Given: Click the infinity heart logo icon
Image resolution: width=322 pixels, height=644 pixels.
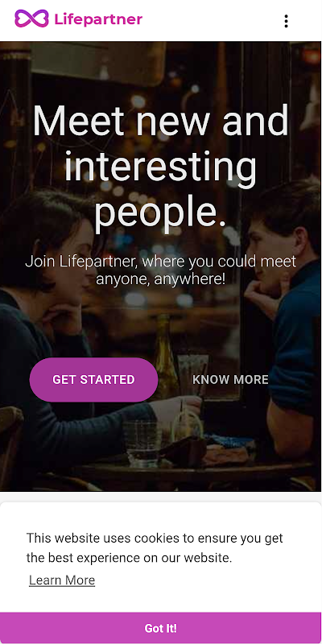Looking at the screenshot, I should click(31, 19).
